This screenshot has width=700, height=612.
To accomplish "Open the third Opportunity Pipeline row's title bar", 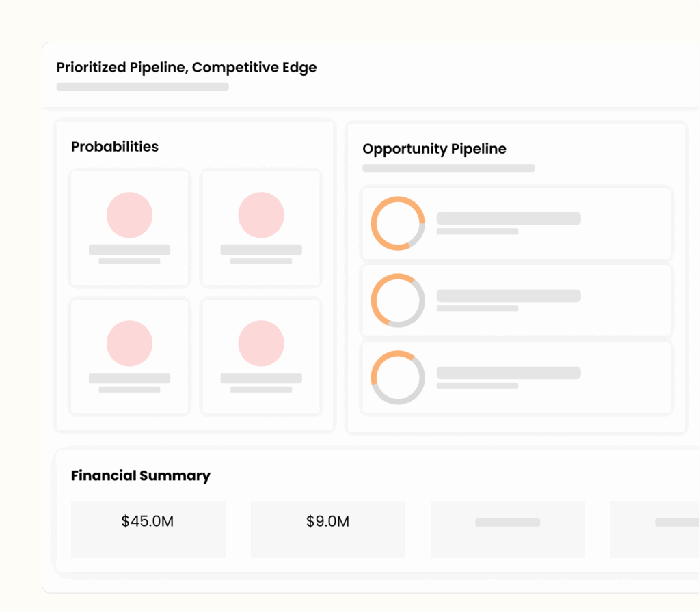I will click(509, 373).
